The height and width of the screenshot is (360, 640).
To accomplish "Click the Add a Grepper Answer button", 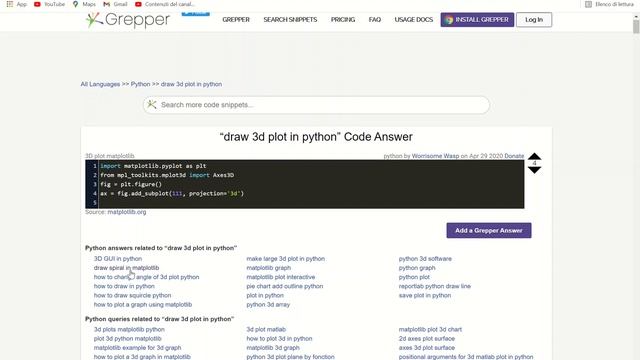I will coord(489,230).
